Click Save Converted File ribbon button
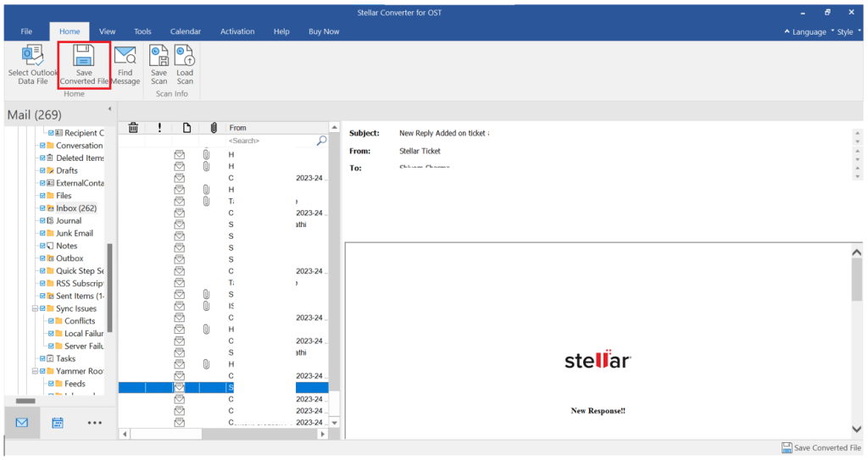 (84, 65)
